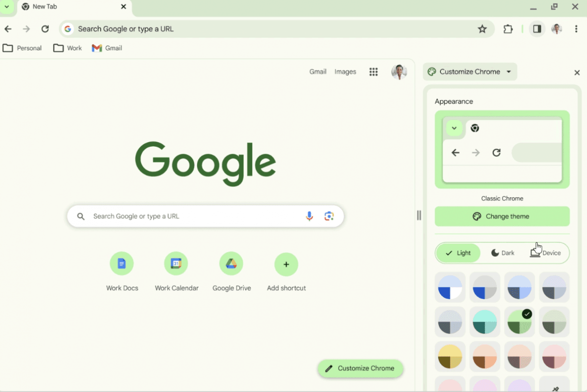Open the Personal bookmarks folder
This screenshot has height=392, width=587.
coord(23,48)
